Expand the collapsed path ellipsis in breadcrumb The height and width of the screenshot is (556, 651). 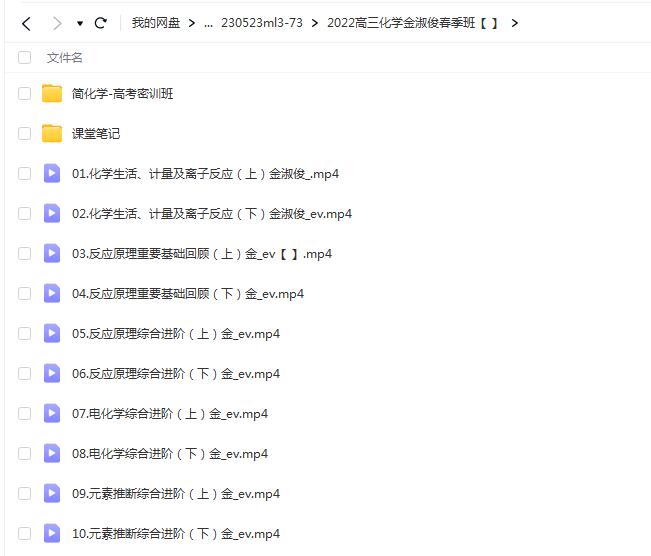pyautogui.click(x=208, y=23)
